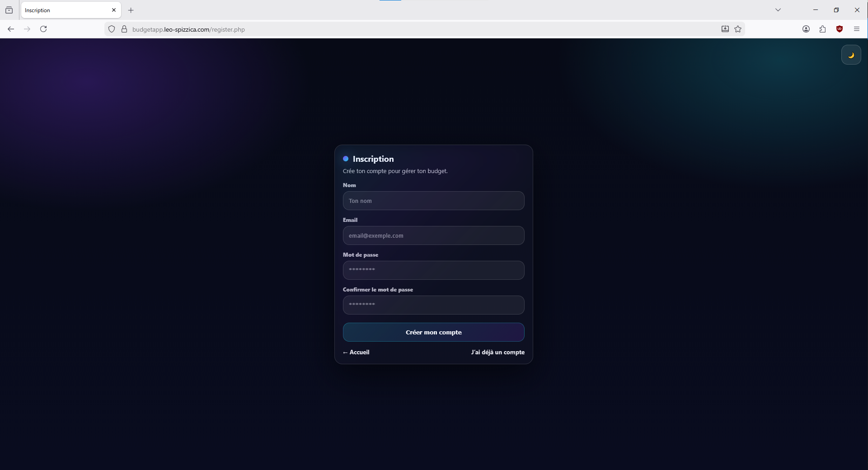Close the Inscription tab
This screenshot has height=470, width=868.
click(x=114, y=10)
